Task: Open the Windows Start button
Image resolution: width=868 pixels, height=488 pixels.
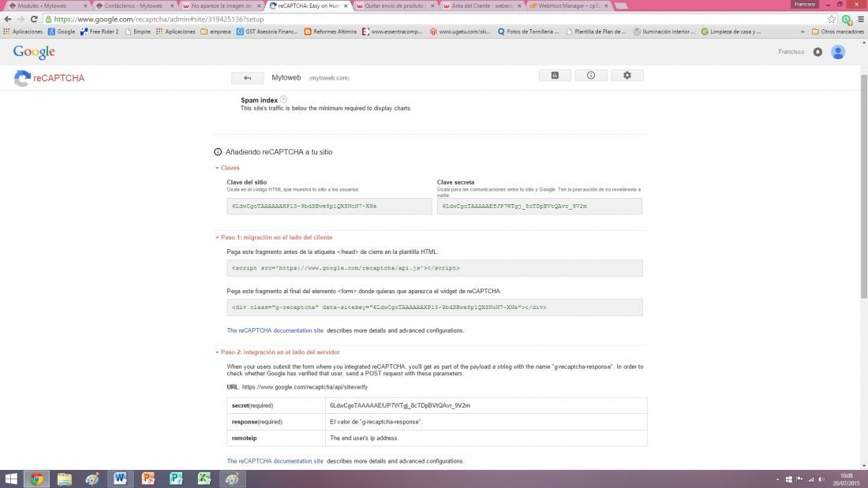Action: (x=10, y=479)
